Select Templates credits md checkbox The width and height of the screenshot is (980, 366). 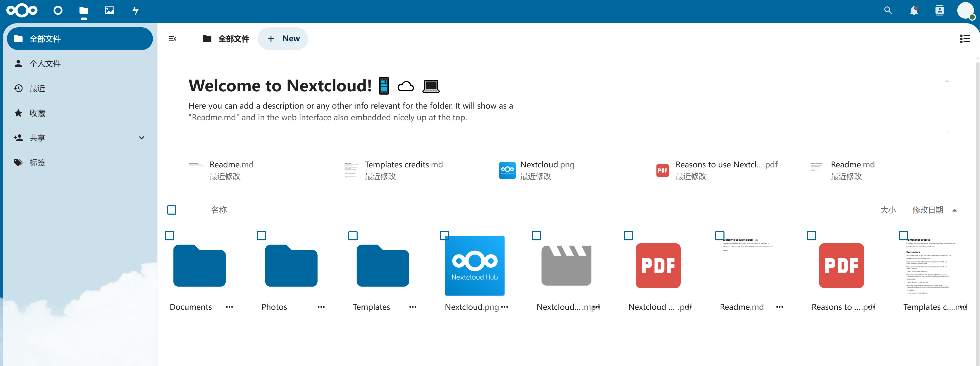point(903,236)
